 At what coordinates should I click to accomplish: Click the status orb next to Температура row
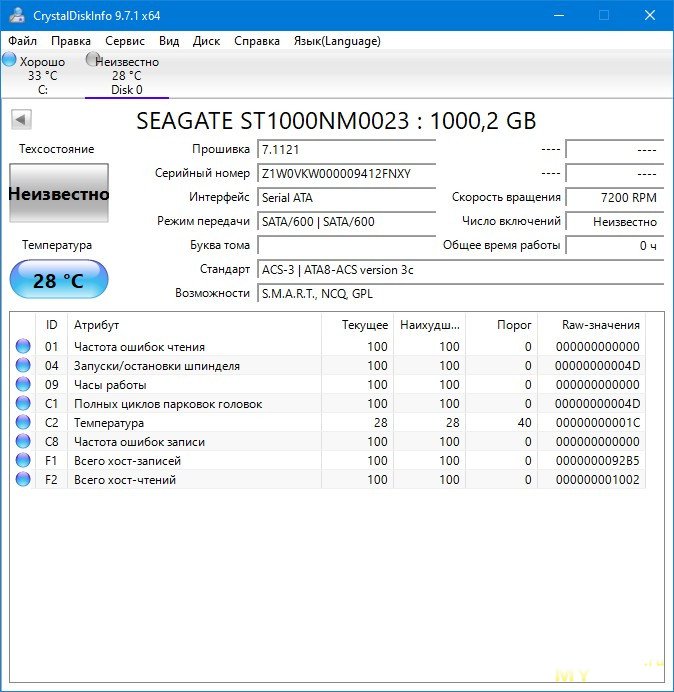(23, 423)
